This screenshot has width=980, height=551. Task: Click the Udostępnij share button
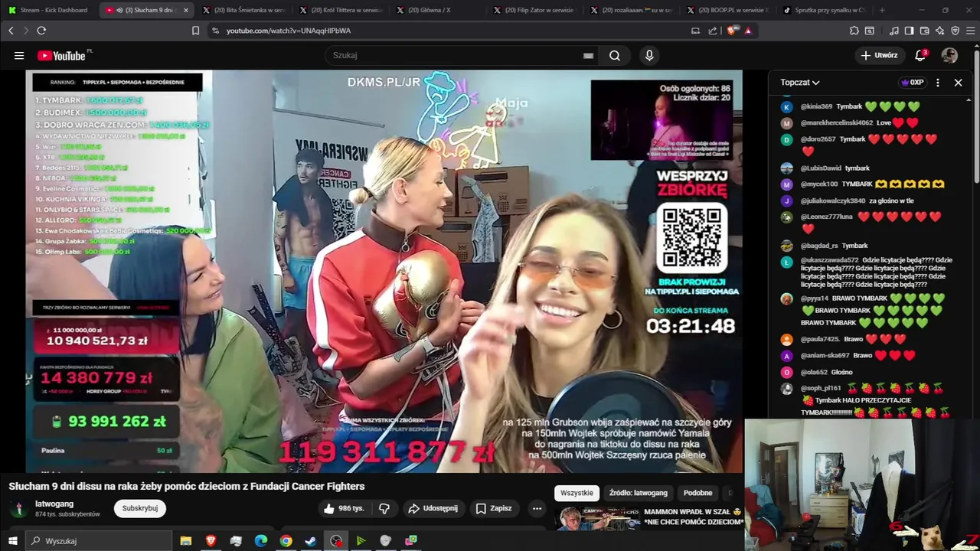click(433, 508)
